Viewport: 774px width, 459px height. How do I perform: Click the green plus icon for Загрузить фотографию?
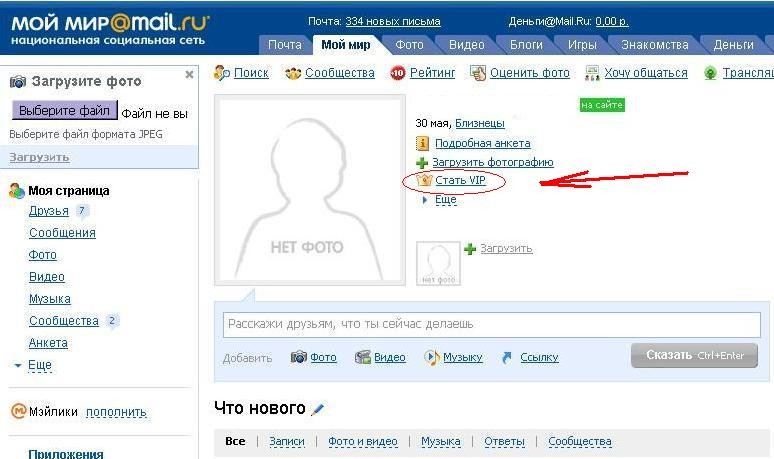click(x=422, y=162)
